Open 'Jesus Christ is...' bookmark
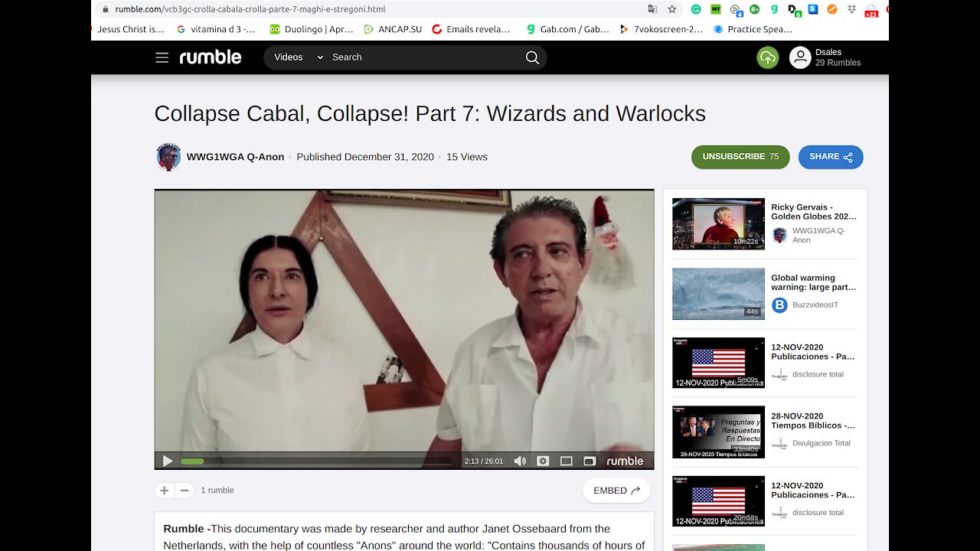 (130, 29)
